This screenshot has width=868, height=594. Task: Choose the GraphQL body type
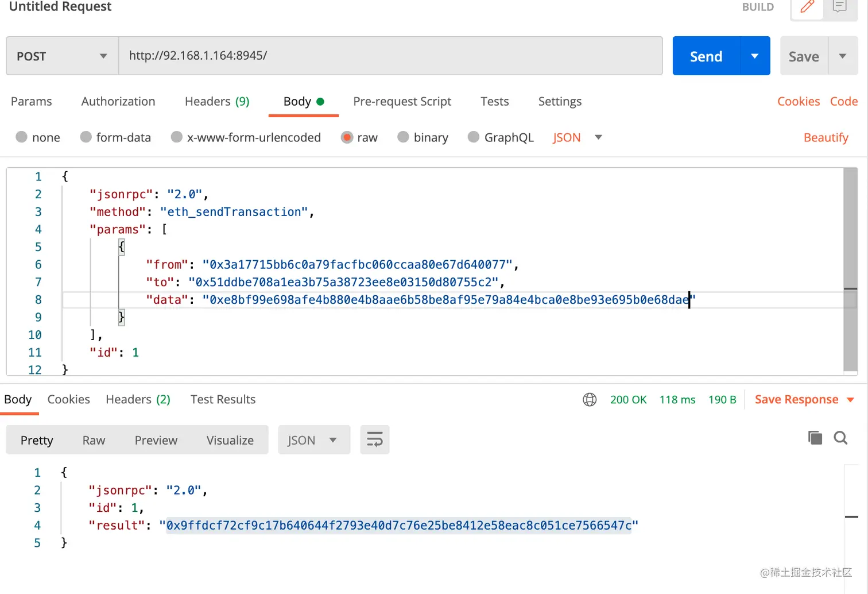click(474, 137)
